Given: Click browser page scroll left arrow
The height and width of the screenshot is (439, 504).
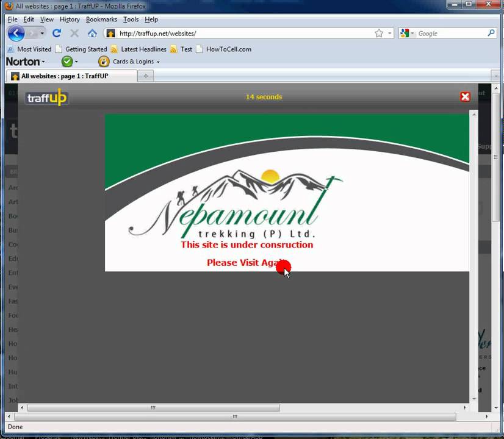Looking at the screenshot, I should [9, 416].
